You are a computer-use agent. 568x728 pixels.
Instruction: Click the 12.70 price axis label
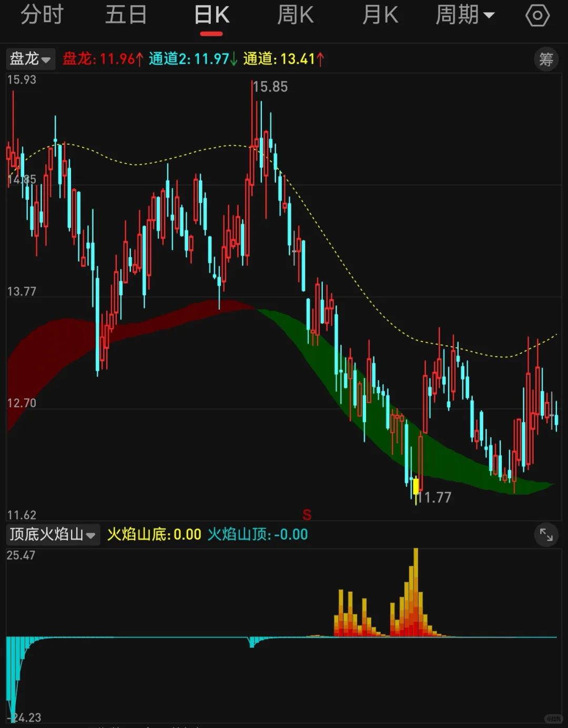pos(22,403)
